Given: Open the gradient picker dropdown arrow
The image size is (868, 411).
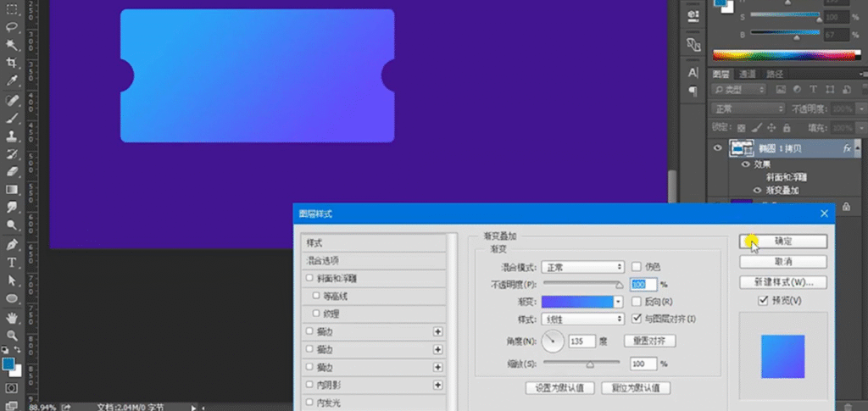Looking at the screenshot, I should pos(618,302).
